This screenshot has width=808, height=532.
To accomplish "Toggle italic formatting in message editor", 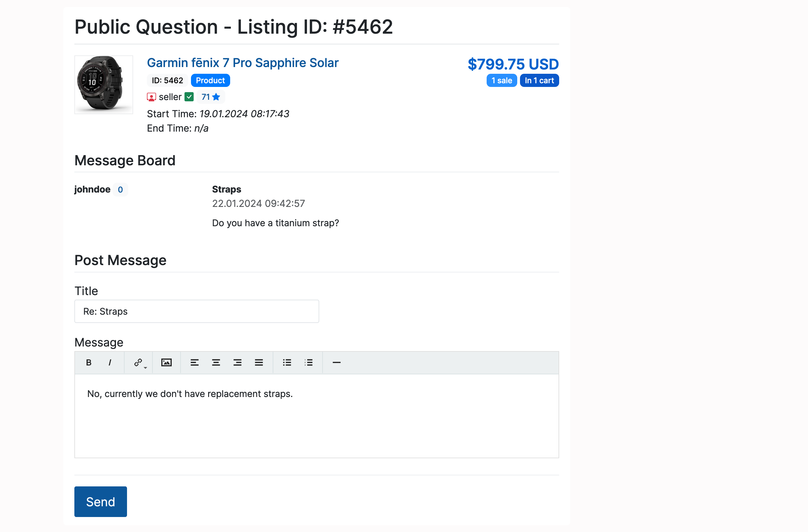I will [x=110, y=363].
